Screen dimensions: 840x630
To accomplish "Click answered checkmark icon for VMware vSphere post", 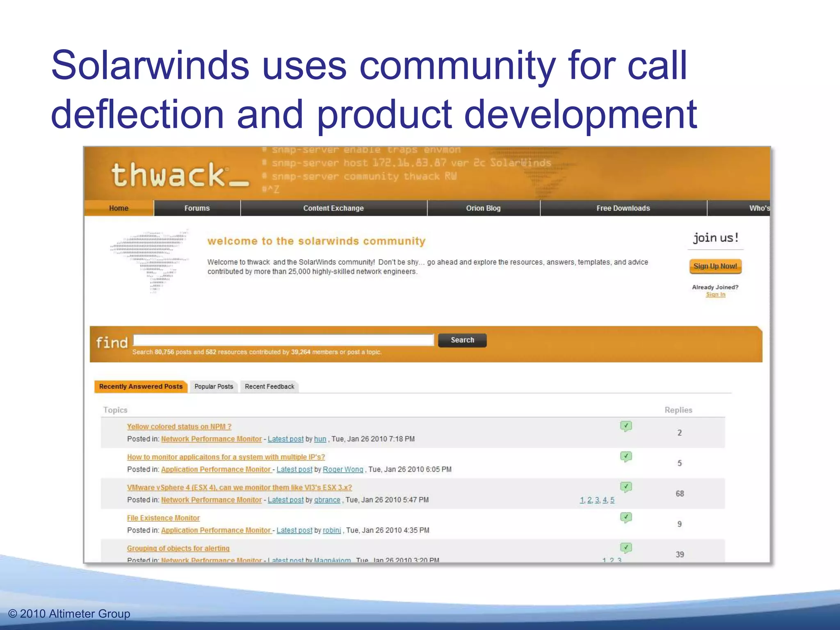I will (626, 487).
